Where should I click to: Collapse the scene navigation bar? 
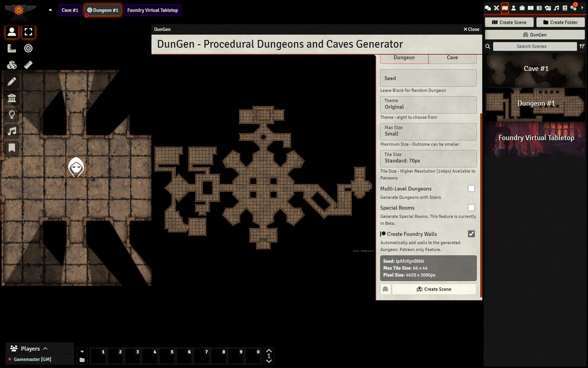coord(50,10)
